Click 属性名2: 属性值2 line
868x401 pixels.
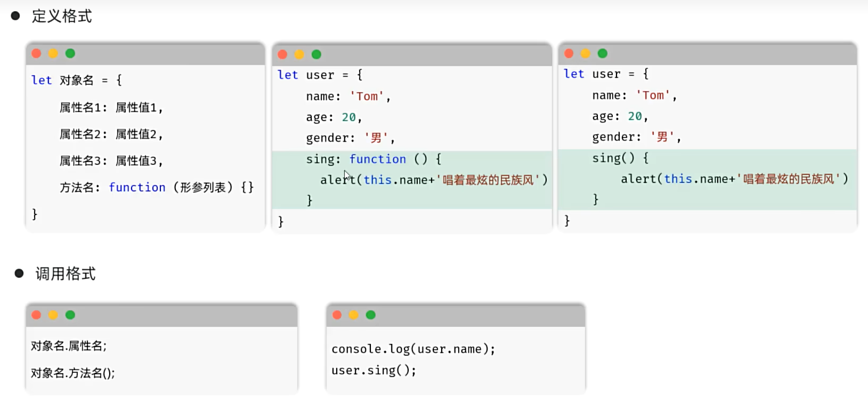pyautogui.click(x=111, y=134)
